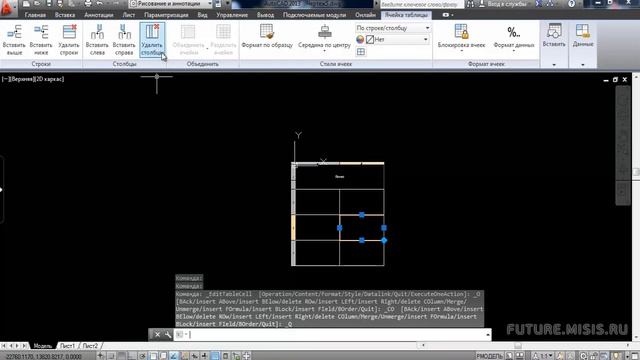The image size is (640, 360).
Task: Click the top blue grip of the selected cell
Action: pyautogui.click(x=362, y=215)
